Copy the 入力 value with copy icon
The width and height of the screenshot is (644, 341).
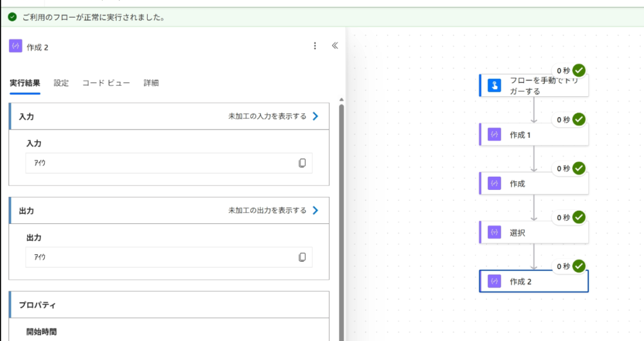tap(303, 163)
